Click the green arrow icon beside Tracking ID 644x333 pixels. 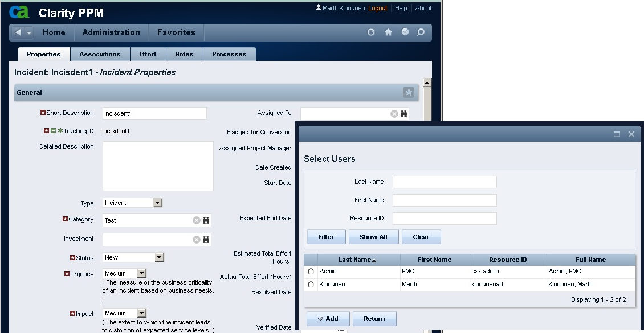(x=53, y=131)
